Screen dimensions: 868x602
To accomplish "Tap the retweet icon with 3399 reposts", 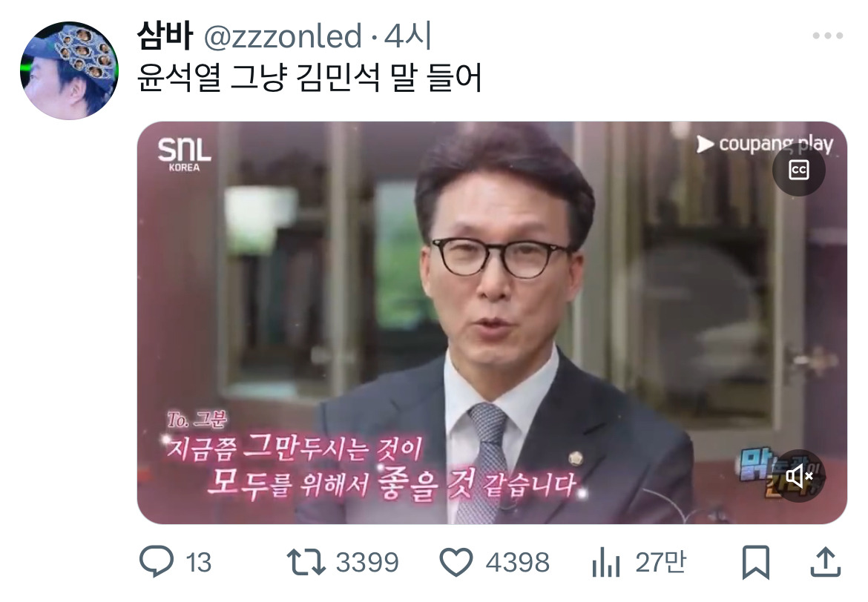I will coord(306,562).
